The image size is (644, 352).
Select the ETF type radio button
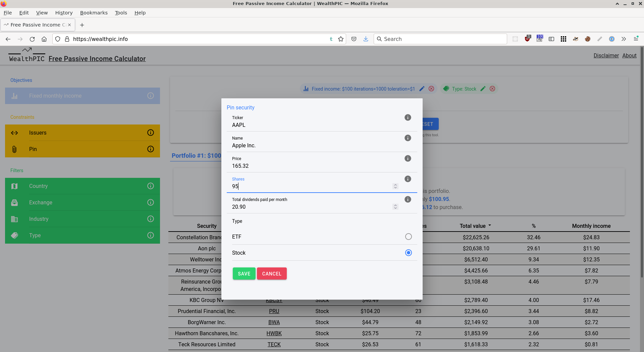click(408, 237)
